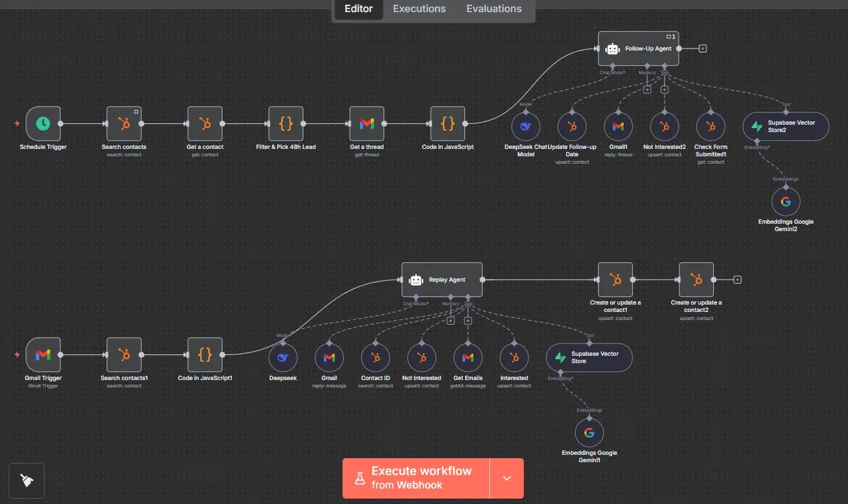
Task: Open the Gmail Trigger node
Action: coord(43,354)
